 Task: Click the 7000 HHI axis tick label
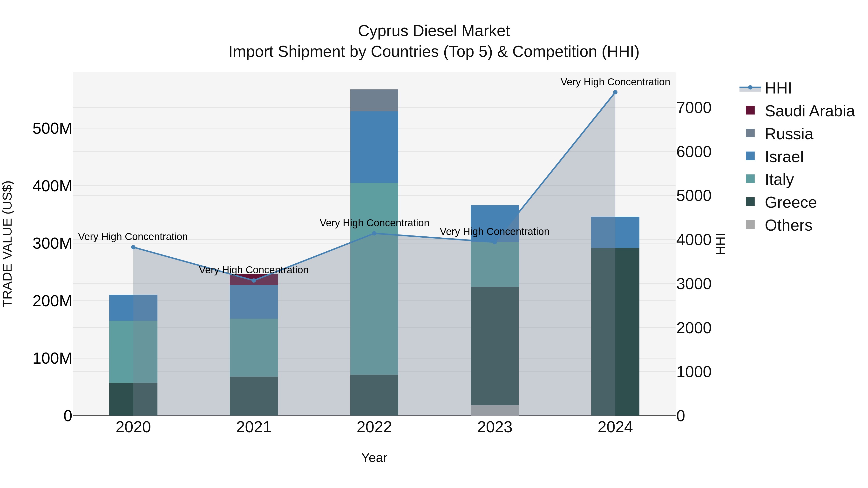(694, 108)
